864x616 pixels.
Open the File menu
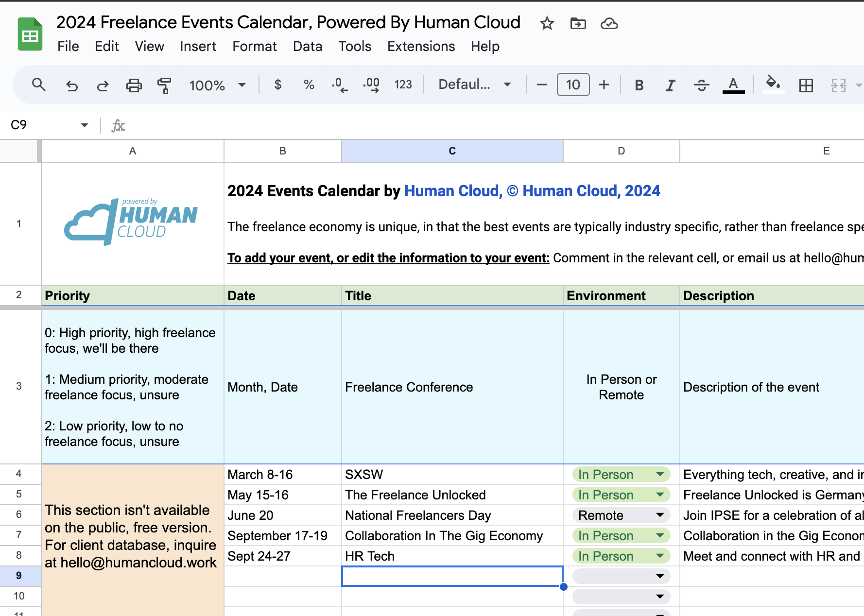(x=68, y=47)
